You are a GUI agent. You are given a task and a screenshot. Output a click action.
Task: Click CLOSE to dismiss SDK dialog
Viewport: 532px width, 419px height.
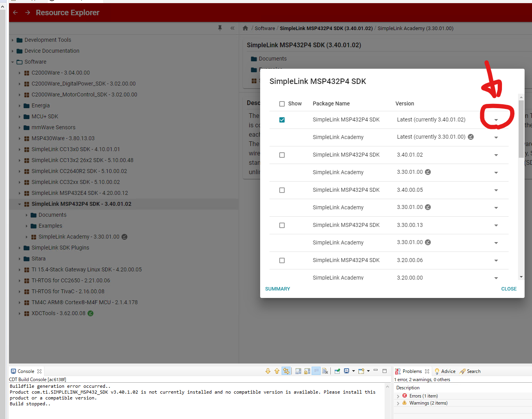point(509,289)
